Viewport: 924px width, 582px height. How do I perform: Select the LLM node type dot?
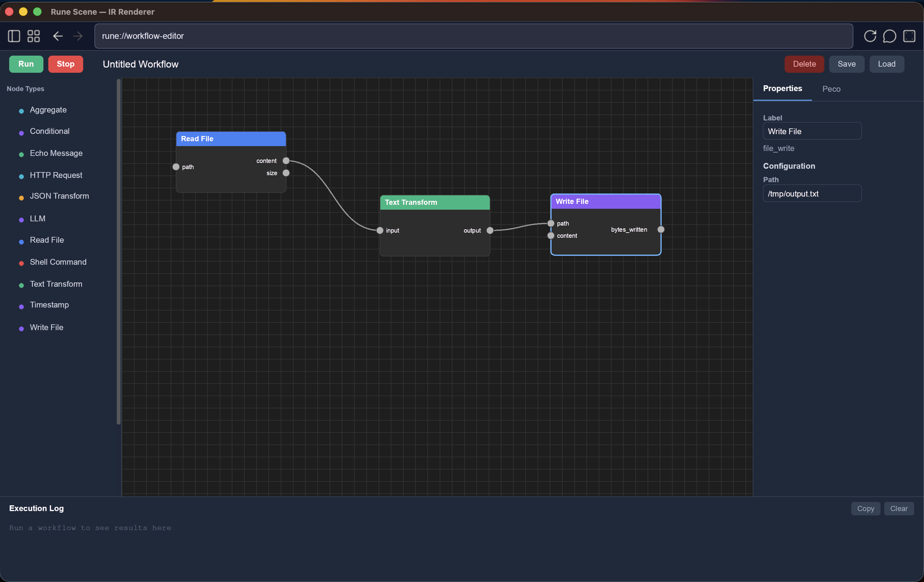coord(21,220)
